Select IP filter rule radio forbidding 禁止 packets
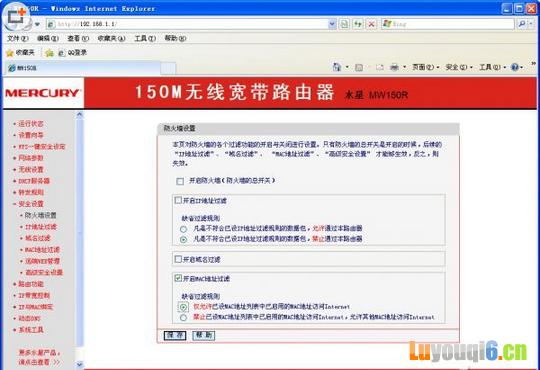This screenshot has height=370, width=540. tap(184, 239)
